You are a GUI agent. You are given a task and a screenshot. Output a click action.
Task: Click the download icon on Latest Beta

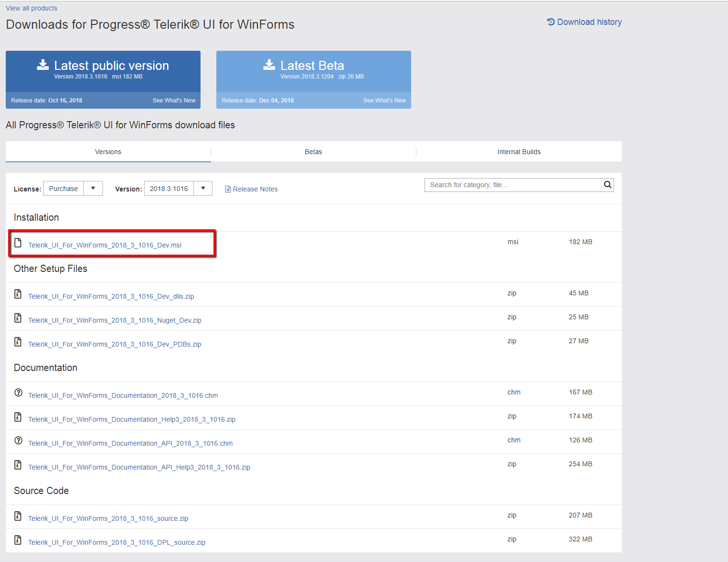[x=269, y=65]
